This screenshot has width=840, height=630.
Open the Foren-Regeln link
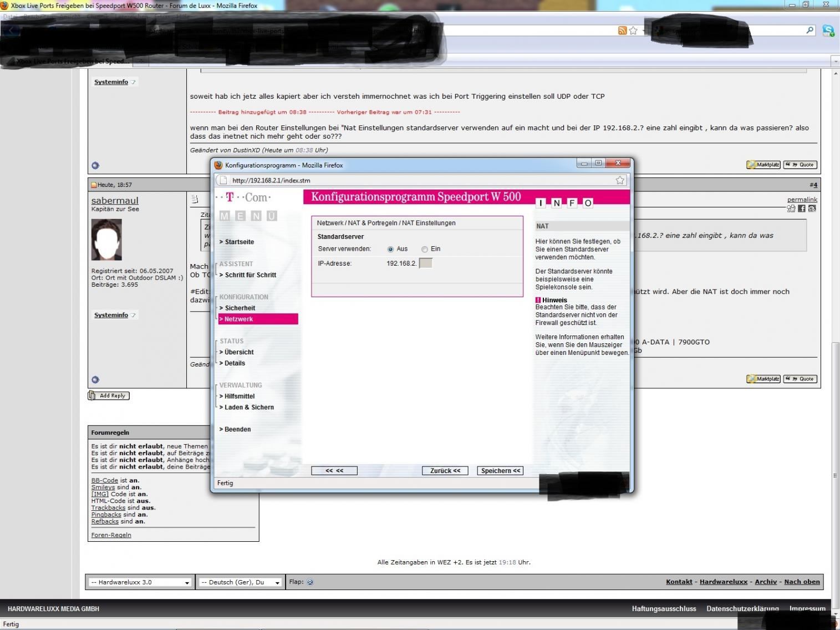[x=111, y=535]
